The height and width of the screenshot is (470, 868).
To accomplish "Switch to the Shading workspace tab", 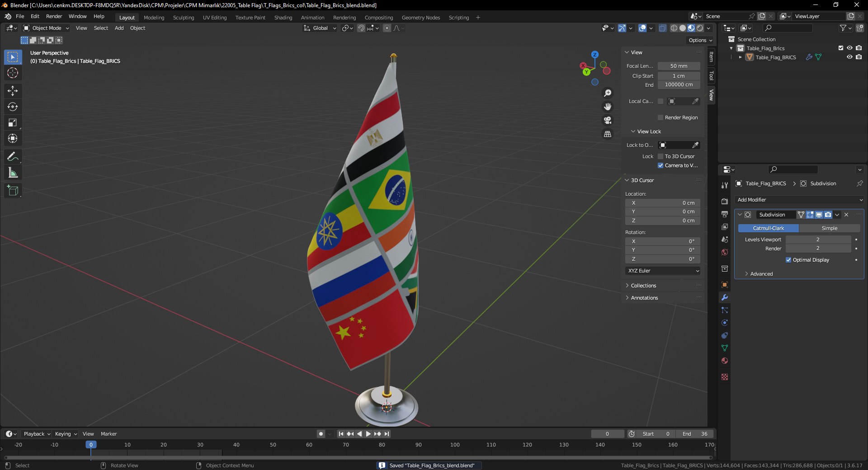I will [283, 18].
